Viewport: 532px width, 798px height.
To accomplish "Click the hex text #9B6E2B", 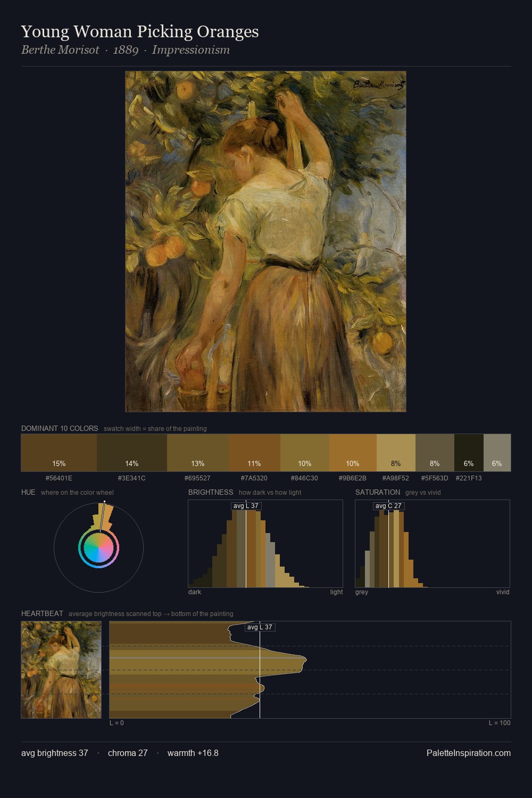I will pyautogui.click(x=353, y=478).
